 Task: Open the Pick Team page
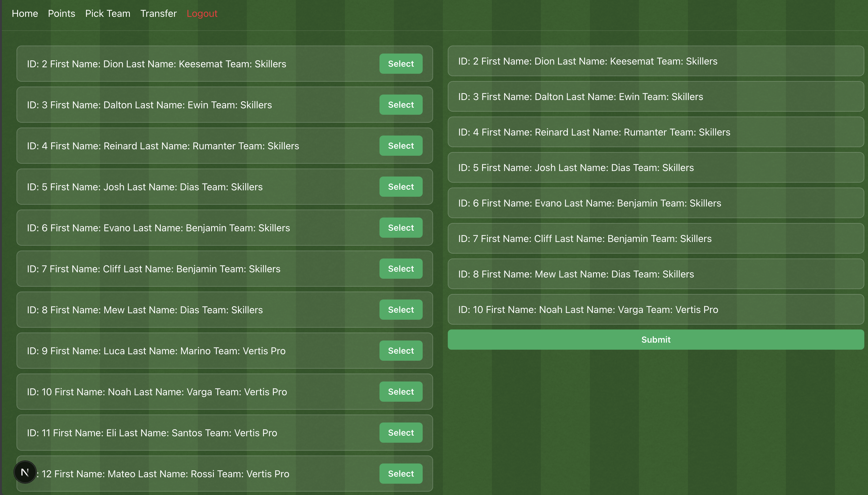(108, 13)
